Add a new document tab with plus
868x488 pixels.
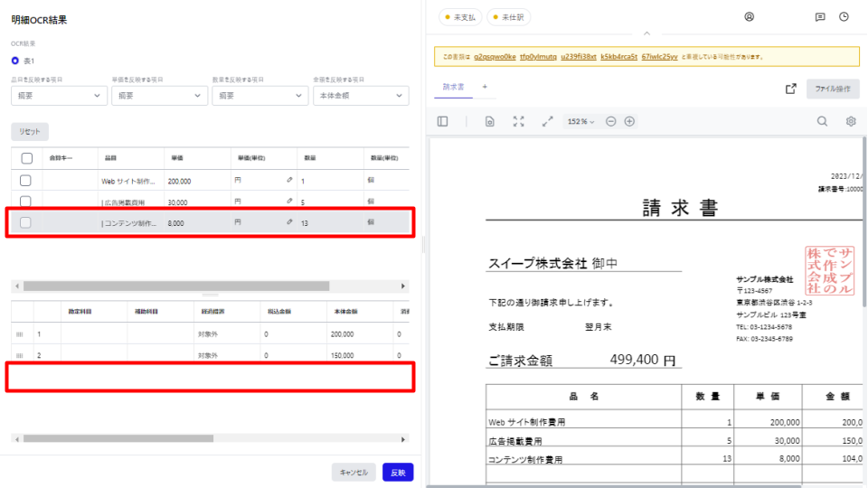[485, 87]
